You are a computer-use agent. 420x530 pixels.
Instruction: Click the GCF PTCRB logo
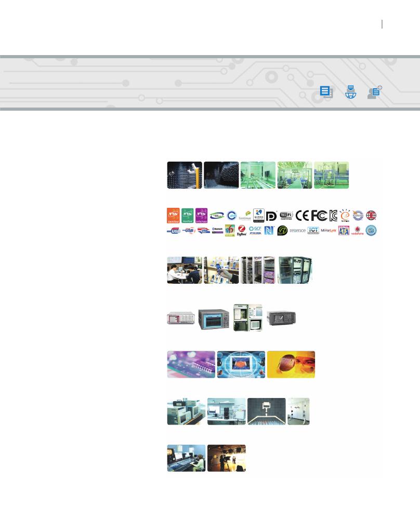(x=255, y=231)
